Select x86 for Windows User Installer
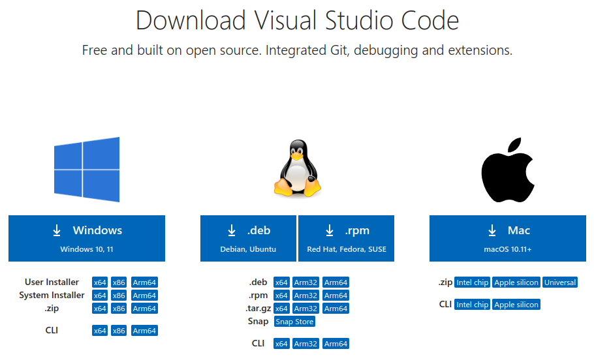Image resolution: width=594 pixels, height=364 pixels. [x=119, y=282]
